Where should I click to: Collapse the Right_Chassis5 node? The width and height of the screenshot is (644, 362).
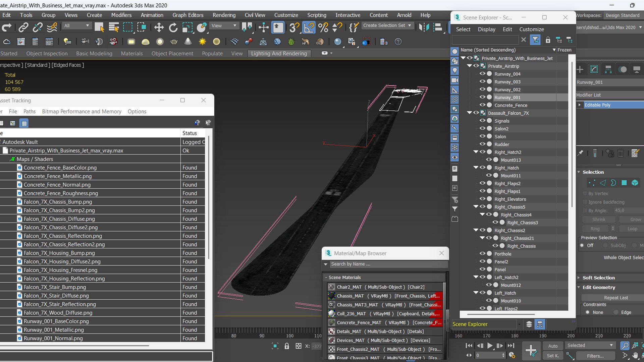[476, 207]
